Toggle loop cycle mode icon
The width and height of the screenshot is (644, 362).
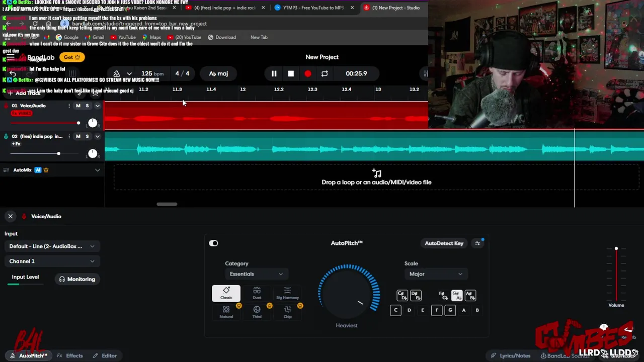[x=325, y=74]
